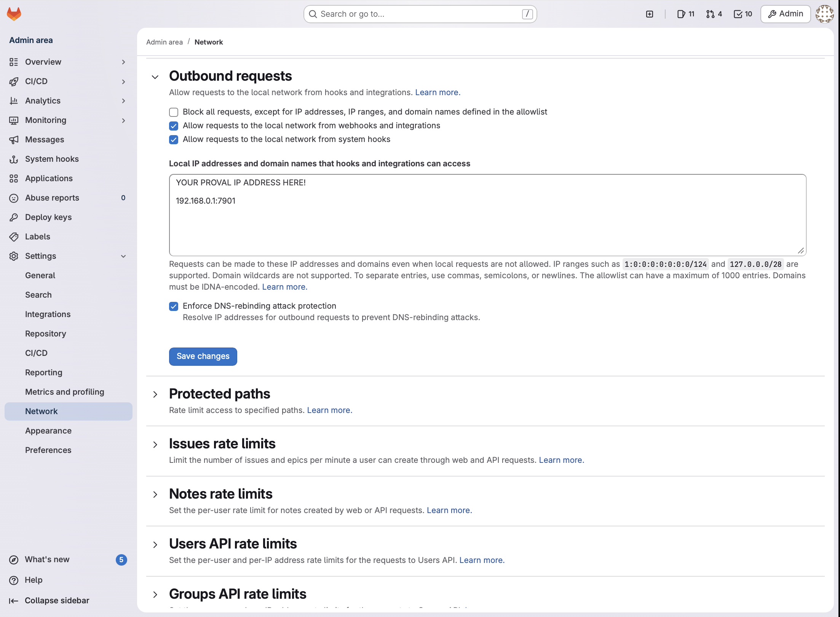Click the Labels tag icon
840x617 pixels.
14,237
